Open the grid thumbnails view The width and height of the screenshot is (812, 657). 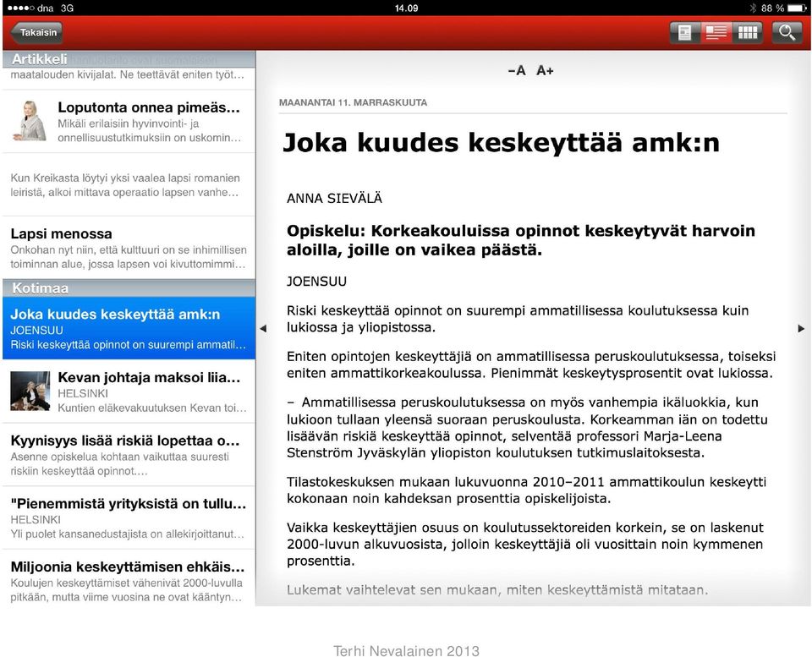click(x=747, y=33)
